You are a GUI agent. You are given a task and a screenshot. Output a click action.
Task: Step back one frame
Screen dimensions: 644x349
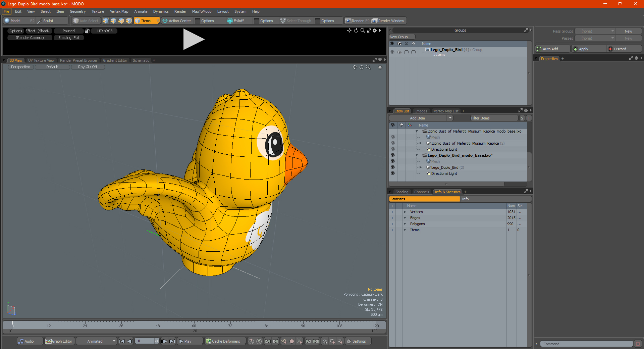pos(130,341)
